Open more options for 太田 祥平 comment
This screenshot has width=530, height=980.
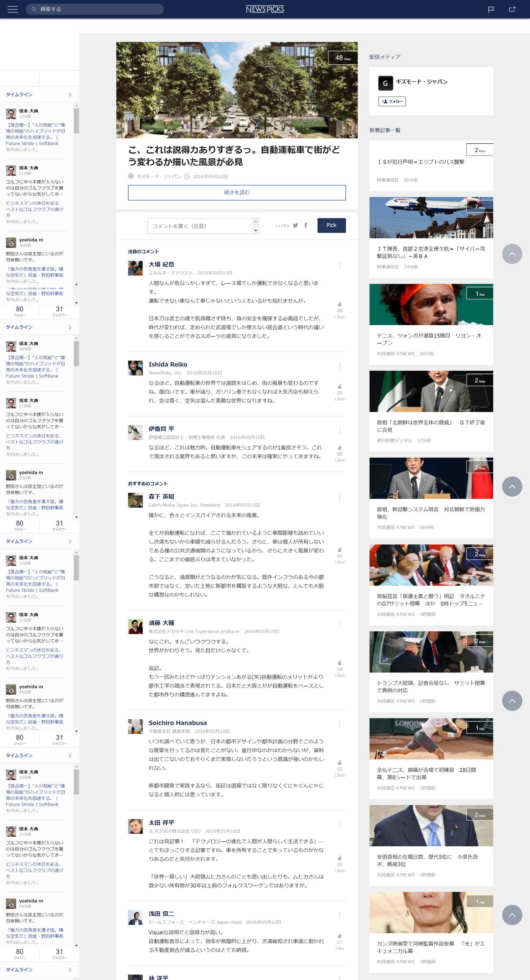point(340,824)
